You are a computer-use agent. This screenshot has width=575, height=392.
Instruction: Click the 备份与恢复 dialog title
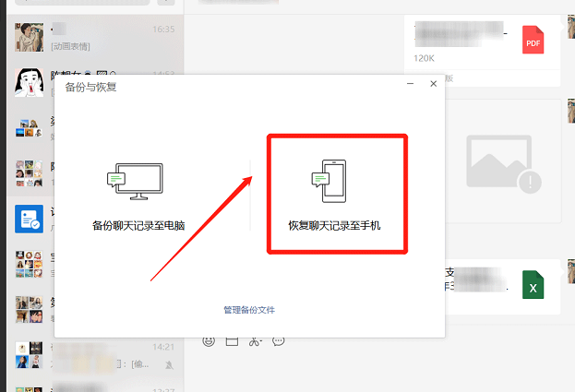point(90,88)
